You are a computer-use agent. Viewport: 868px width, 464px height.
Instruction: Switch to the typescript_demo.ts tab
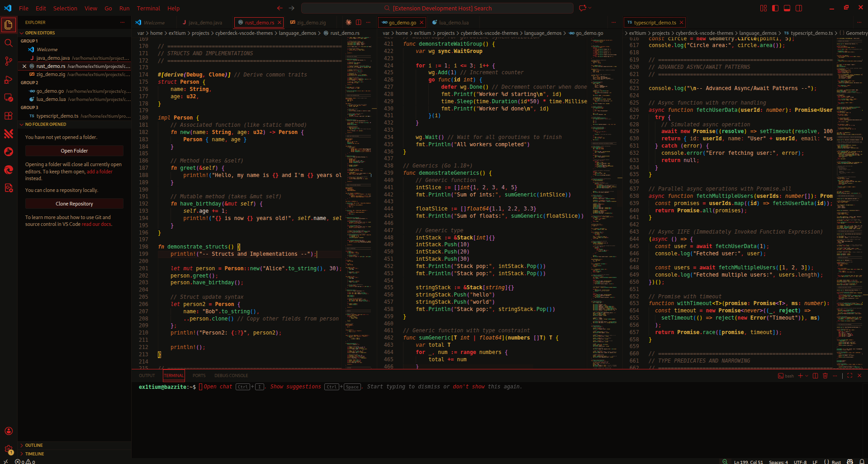click(655, 22)
